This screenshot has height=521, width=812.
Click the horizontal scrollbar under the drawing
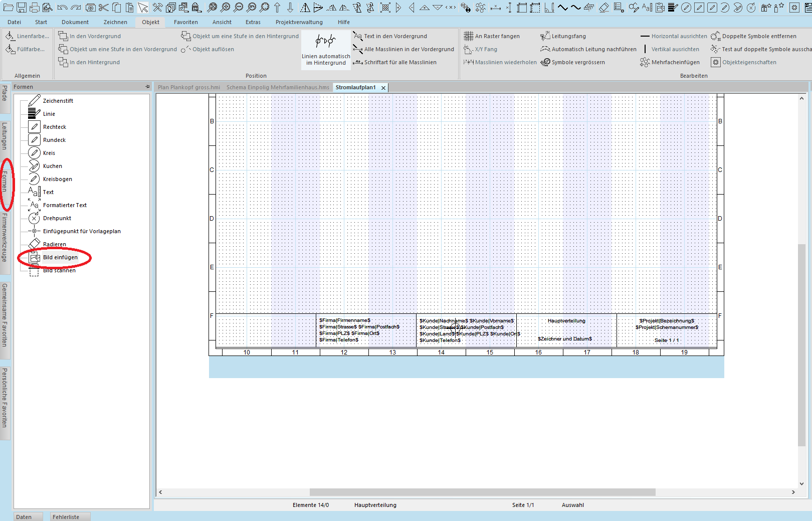(482, 492)
